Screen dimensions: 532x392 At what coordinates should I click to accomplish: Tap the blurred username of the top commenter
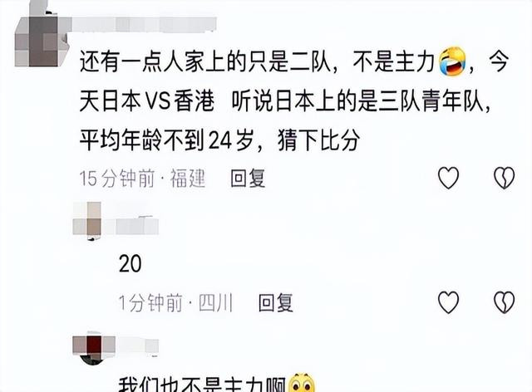click(x=142, y=24)
